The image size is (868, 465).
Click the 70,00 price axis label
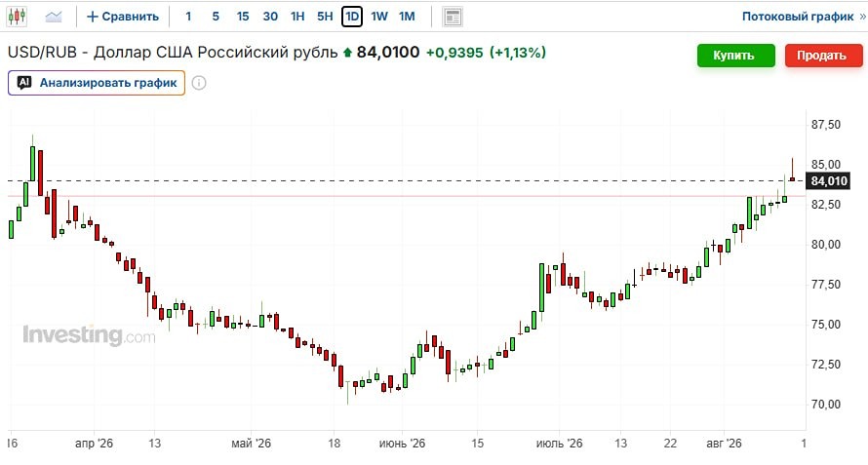click(x=826, y=405)
